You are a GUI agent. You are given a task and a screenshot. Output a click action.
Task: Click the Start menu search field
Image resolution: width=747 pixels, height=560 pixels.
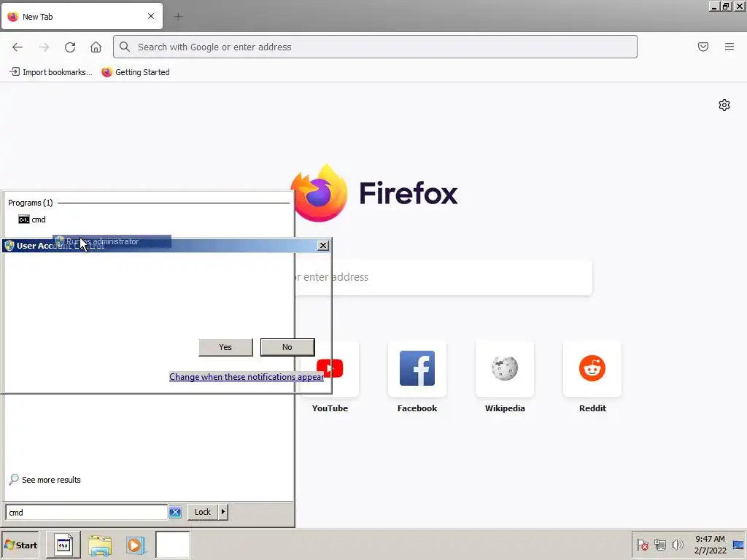pos(87,513)
